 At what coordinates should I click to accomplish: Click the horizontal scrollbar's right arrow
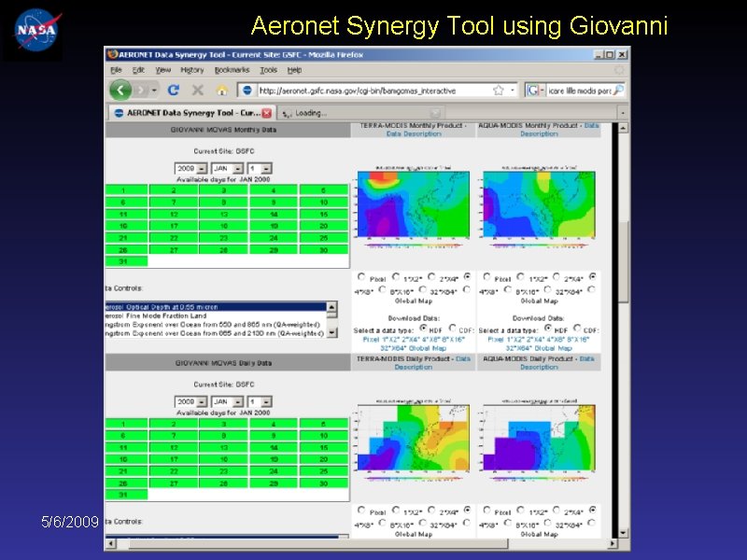tap(613, 543)
